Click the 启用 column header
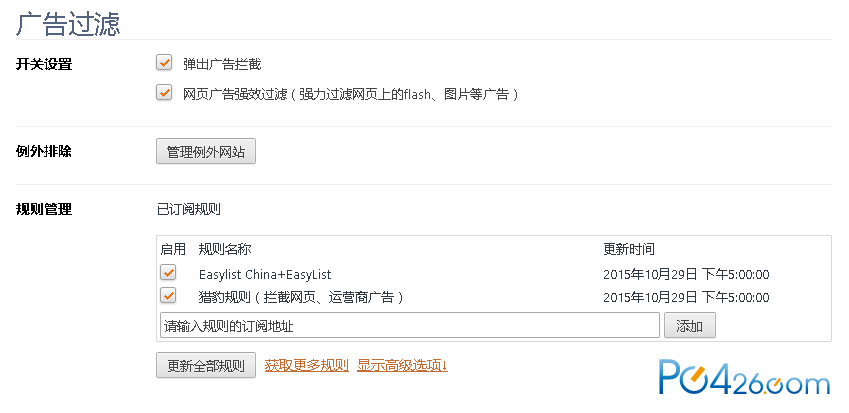This screenshot has height=413, width=849. coord(173,249)
